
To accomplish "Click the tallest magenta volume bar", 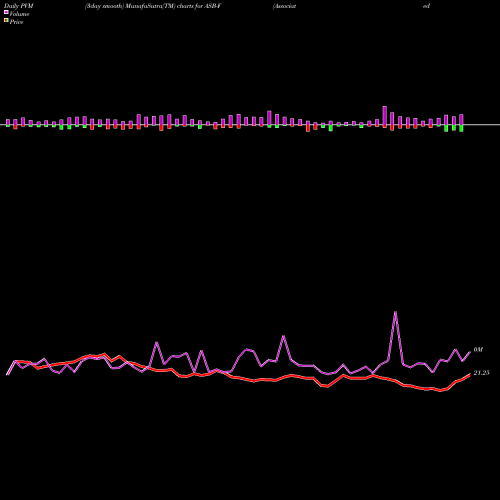I will 385,116.
